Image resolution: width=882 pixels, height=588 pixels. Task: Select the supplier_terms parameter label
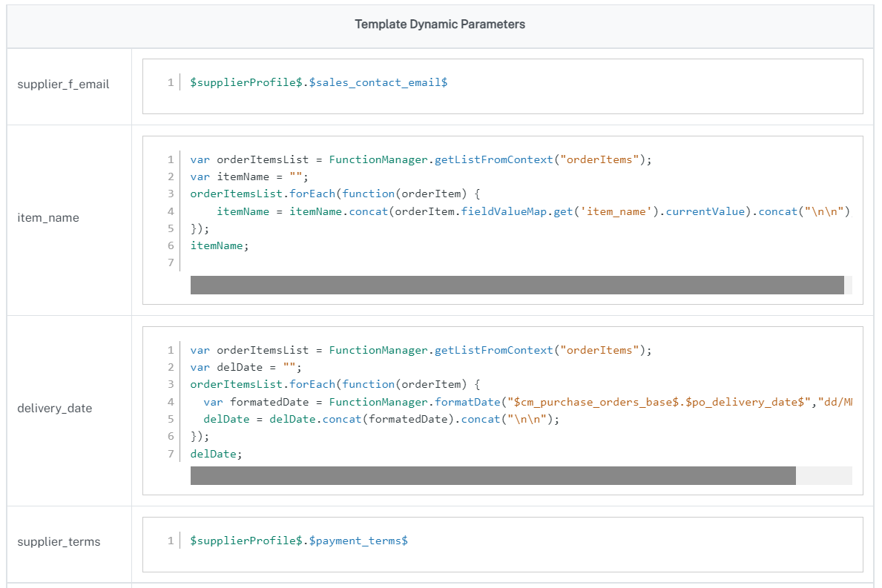coord(59,542)
